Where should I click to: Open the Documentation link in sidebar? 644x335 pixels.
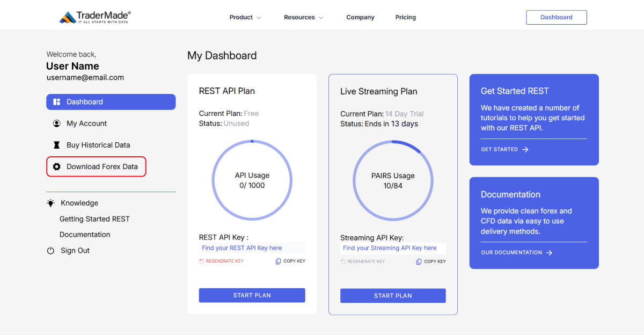(x=85, y=235)
